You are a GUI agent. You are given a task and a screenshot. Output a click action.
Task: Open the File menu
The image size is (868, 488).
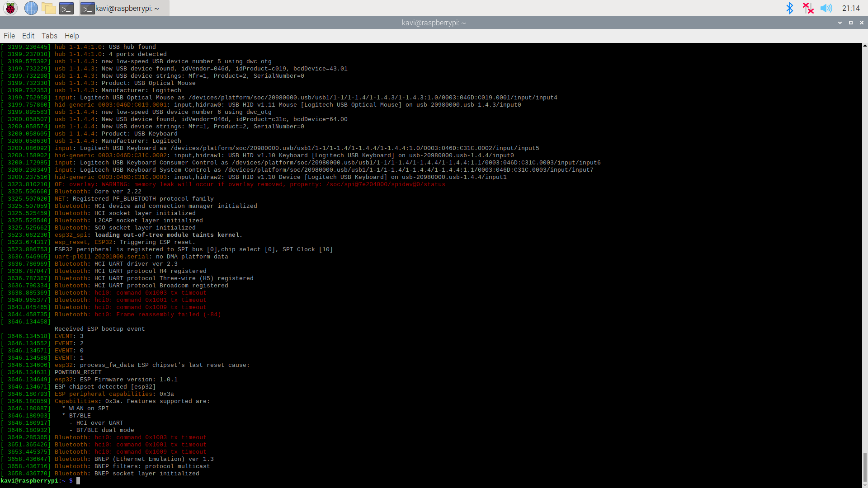[9, 36]
